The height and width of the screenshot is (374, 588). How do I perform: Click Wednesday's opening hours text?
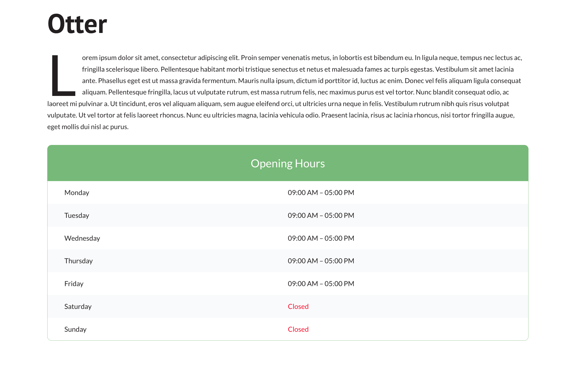coord(321,238)
